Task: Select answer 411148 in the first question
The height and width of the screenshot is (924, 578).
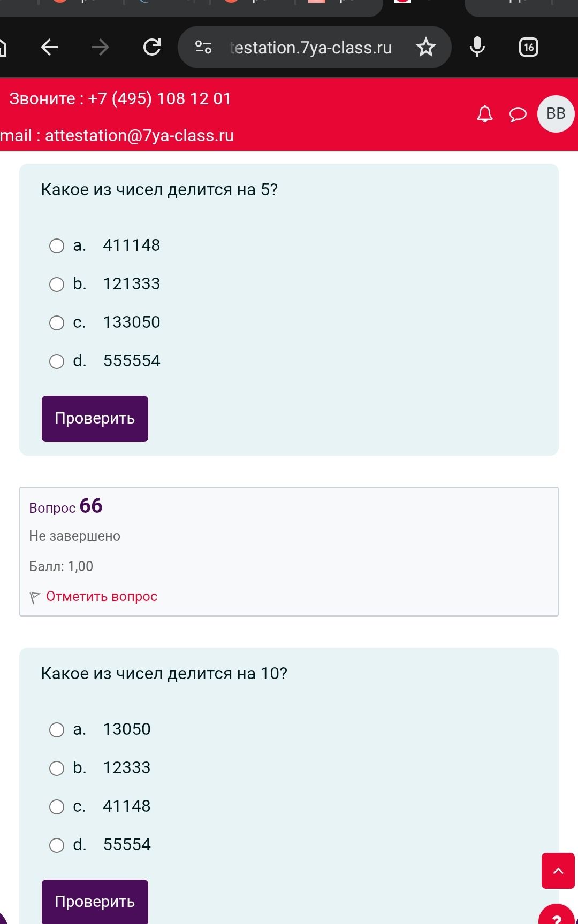Action: 57,246
